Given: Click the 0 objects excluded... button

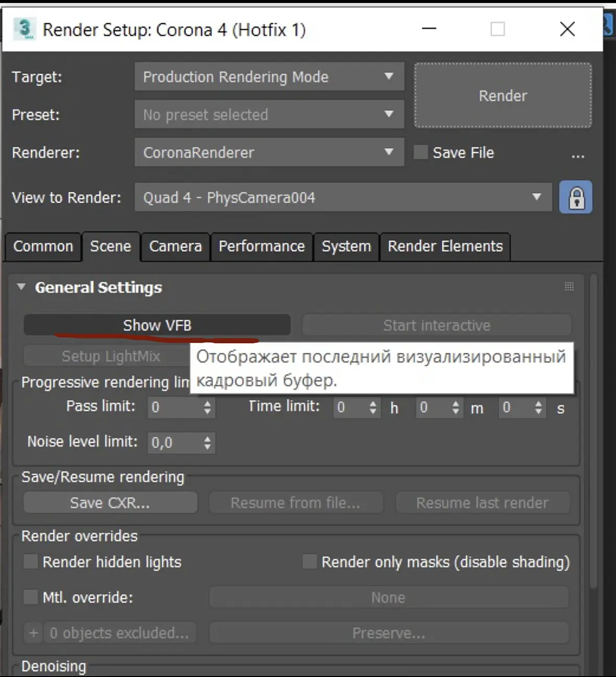Looking at the screenshot, I should (x=120, y=633).
